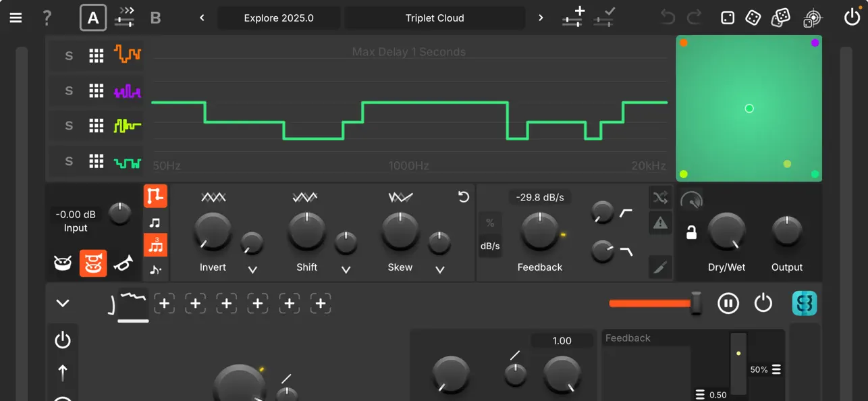Open grid menu for orange curve
The width and height of the screenshot is (868, 401).
97,56
